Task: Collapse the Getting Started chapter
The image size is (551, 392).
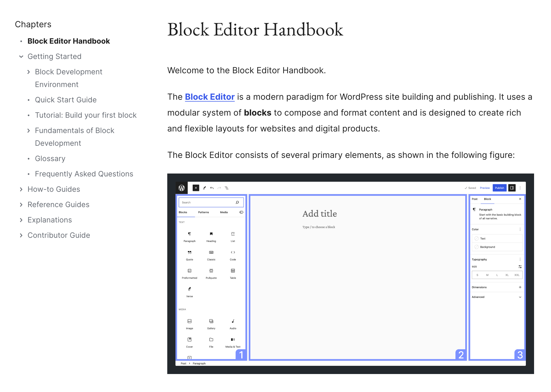Action: click(21, 57)
